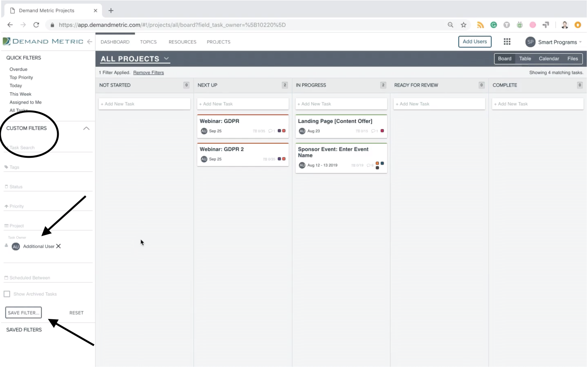Select the Today quick filter
588x368 pixels.
[16, 85]
